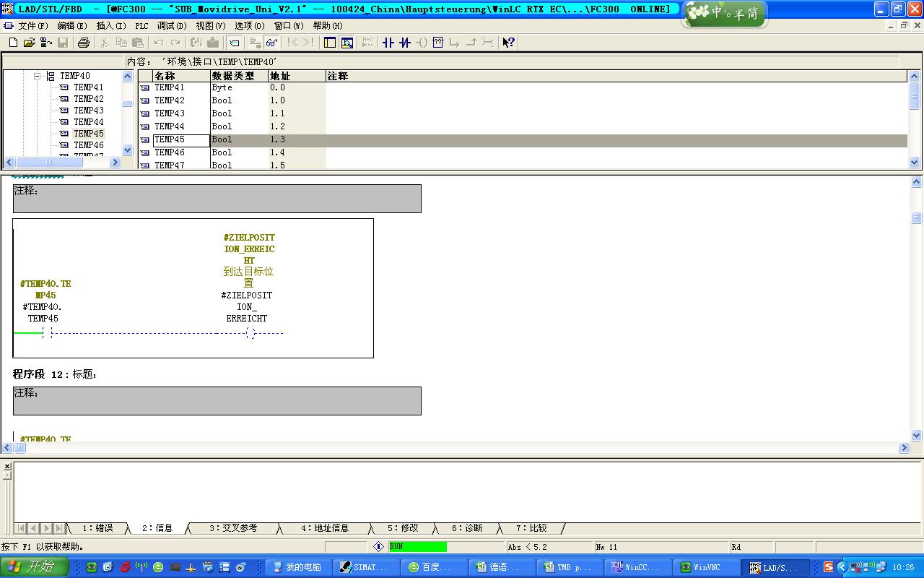
Task: Click the Save toolbar icon
Action: (x=63, y=43)
